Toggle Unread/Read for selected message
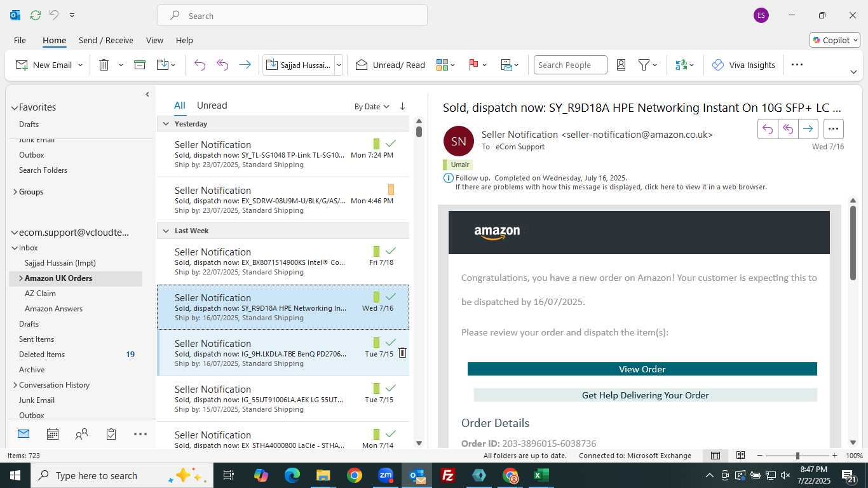Screen dimensions: 868x488 click(390, 65)
